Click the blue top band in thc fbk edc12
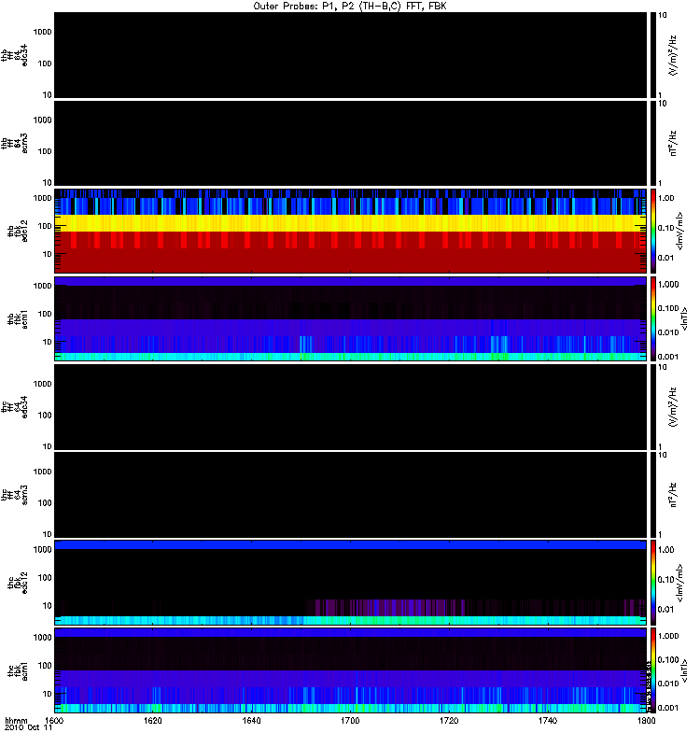The height and width of the screenshot is (747, 700). pyautogui.click(x=351, y=544)
